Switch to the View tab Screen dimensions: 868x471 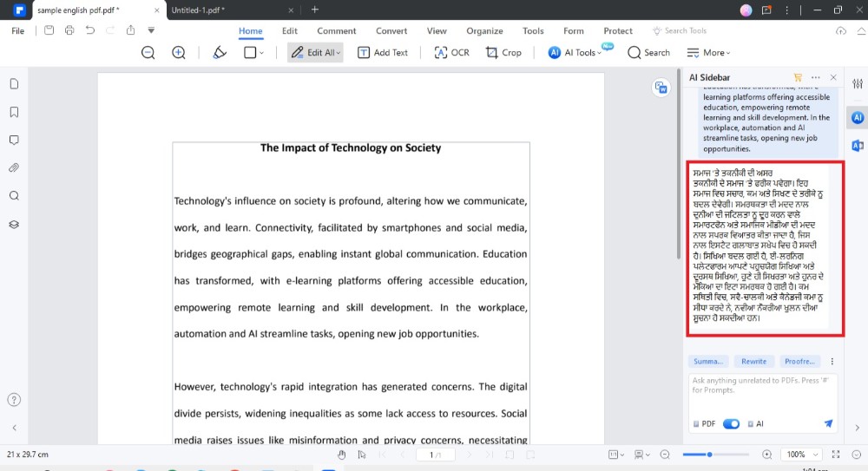(437, 31)
